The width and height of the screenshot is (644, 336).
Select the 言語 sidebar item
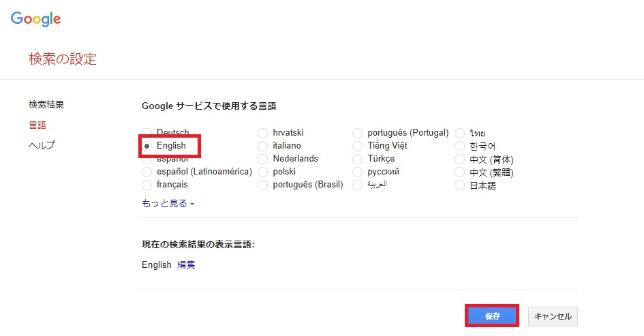(x=37, y=125)
